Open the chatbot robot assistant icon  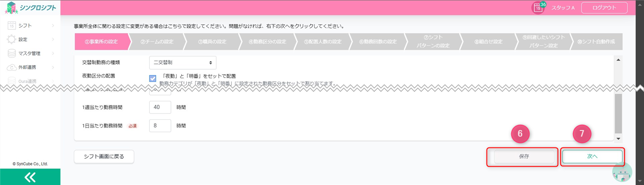[622, 173]
